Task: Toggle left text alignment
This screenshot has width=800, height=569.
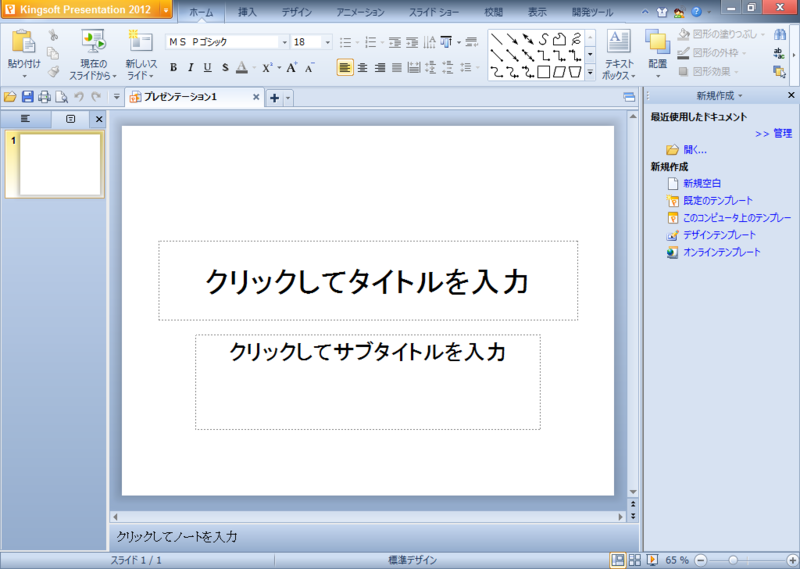Action: click(x=345, y=67)
